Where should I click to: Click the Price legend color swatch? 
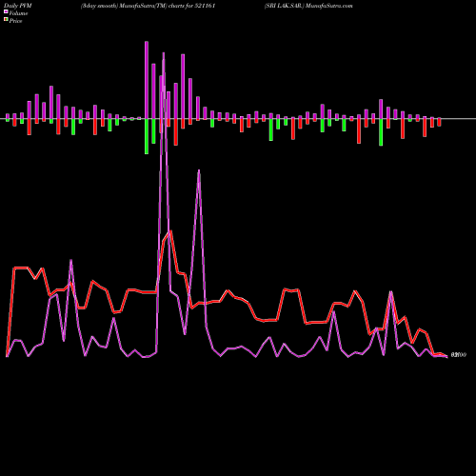pos(6,20)
